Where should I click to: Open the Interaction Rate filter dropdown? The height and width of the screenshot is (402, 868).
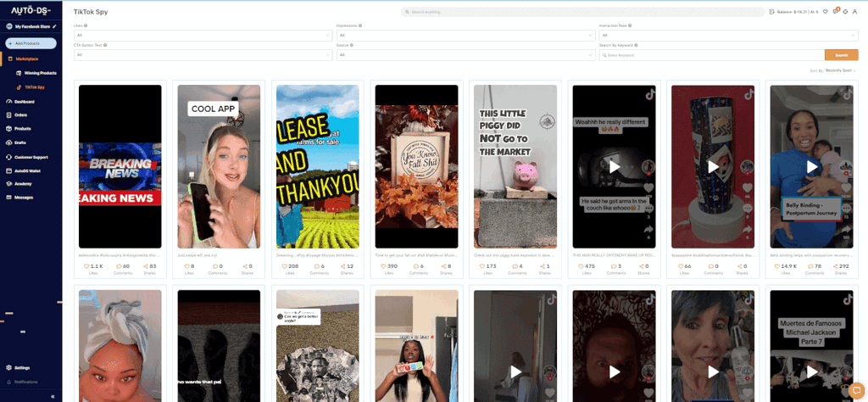tap(728, 36)
